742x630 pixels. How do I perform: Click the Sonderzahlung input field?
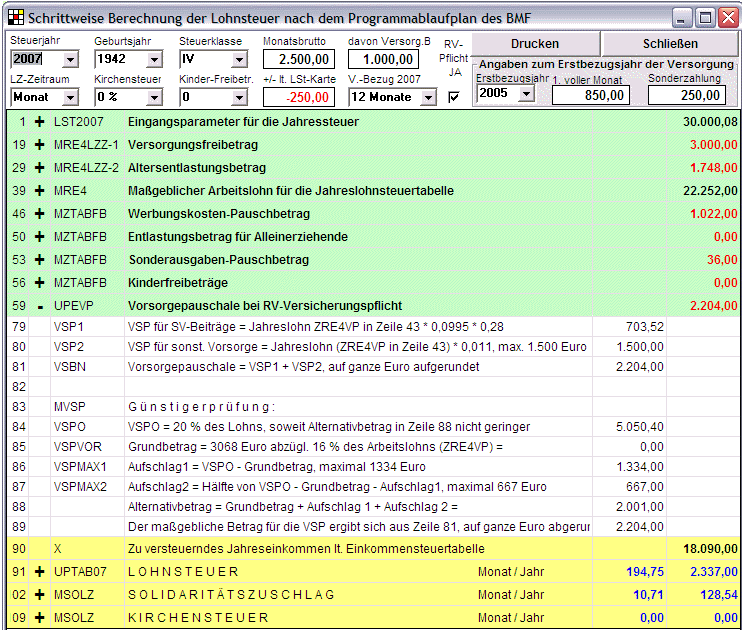click(687, 95)
